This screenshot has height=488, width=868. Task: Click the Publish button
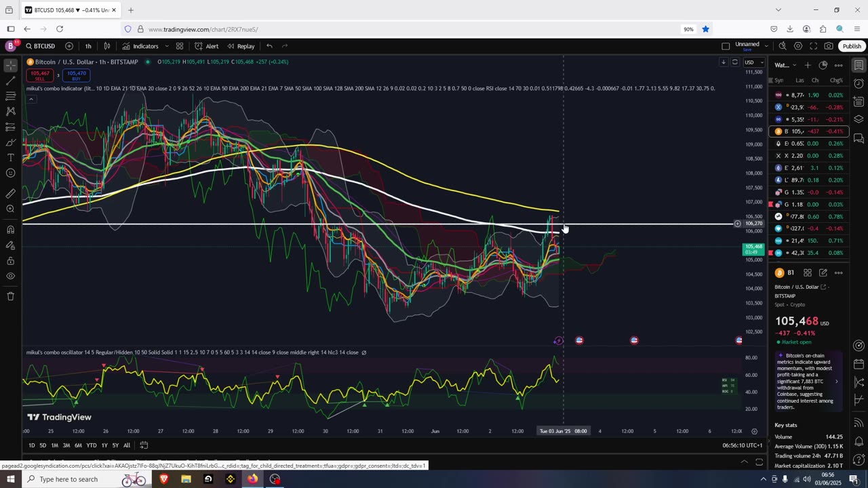point(852,46)
